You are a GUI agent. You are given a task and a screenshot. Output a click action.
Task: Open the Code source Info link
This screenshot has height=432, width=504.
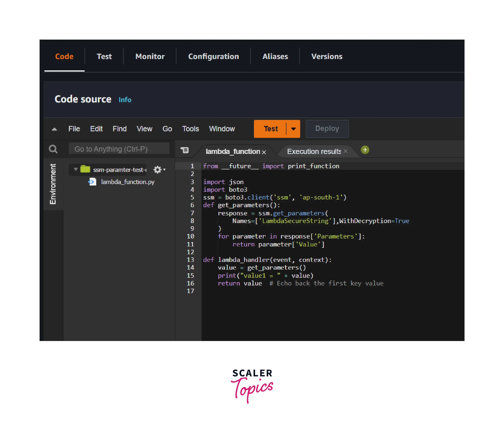tap(125, 100)
